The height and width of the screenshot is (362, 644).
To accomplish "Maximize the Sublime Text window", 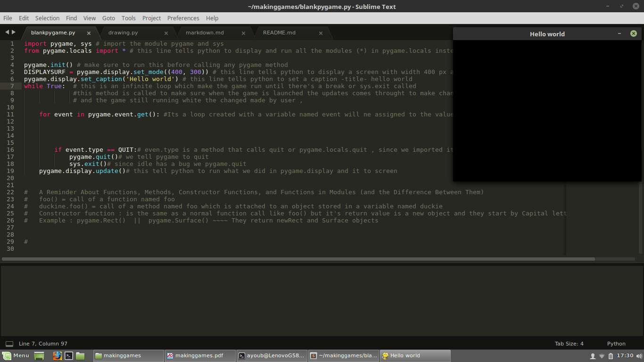I will pyautogui.click(x=622, y=6).
